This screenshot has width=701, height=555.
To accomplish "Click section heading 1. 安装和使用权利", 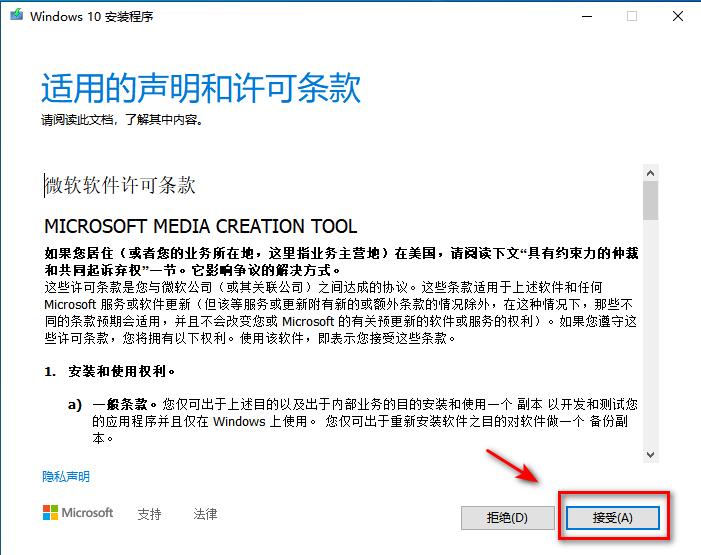I will pos(110,371).
